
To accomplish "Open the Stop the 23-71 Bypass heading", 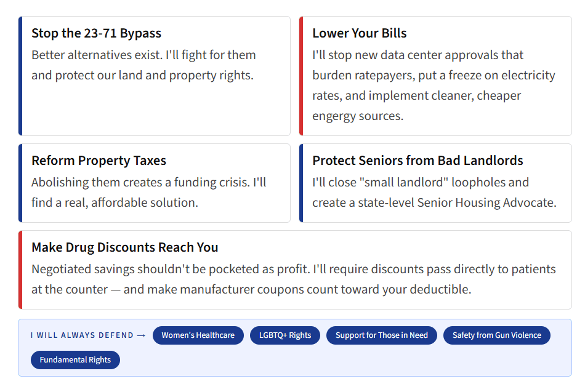I will [x=96, y=33].
